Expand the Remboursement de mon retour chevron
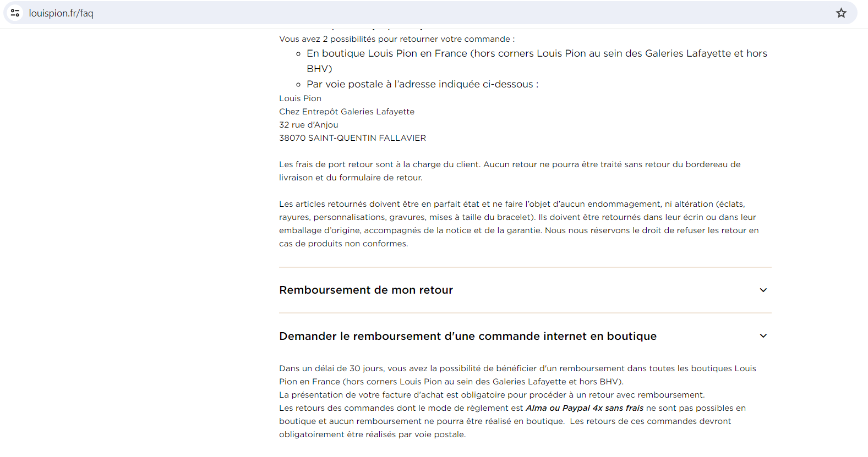868x457 pixels. pyautogui.click(x=763, y=290)
